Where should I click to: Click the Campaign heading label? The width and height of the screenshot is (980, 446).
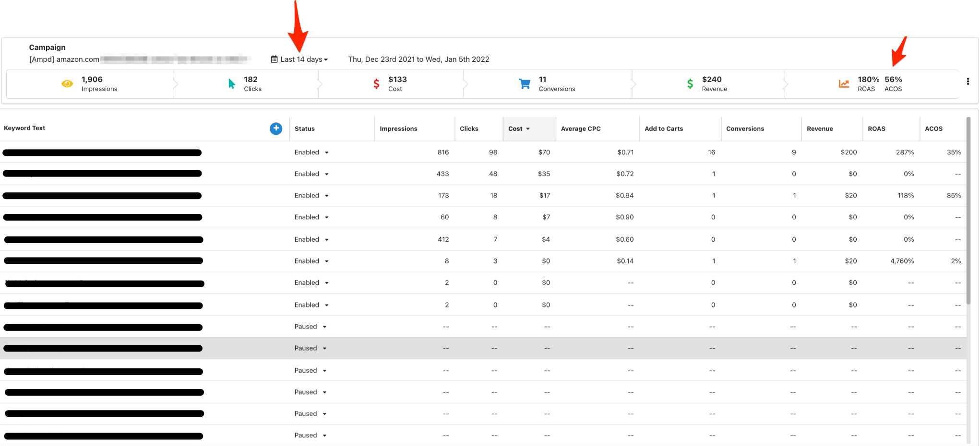[47, 47]
